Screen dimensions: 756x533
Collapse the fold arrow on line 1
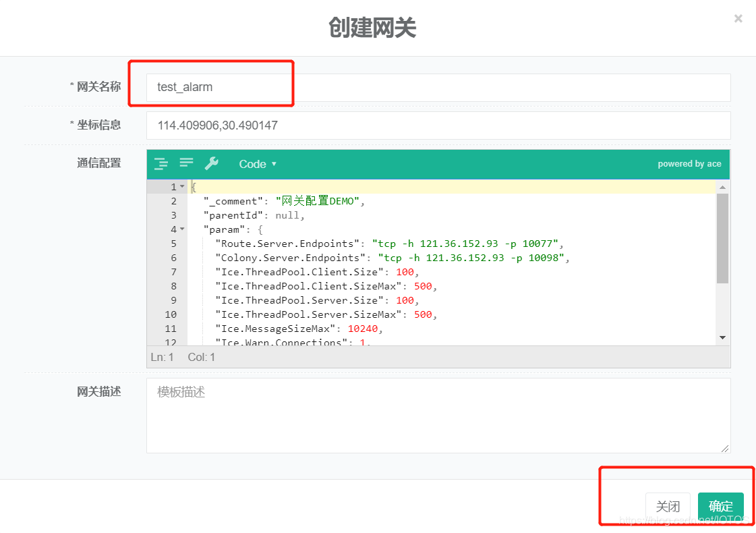pos(182,186)
